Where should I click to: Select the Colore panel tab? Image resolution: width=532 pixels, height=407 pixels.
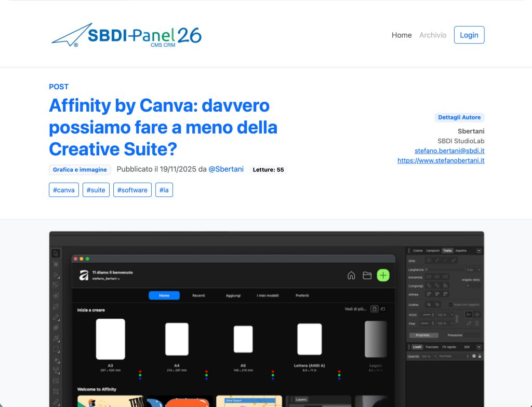[418, 250]
